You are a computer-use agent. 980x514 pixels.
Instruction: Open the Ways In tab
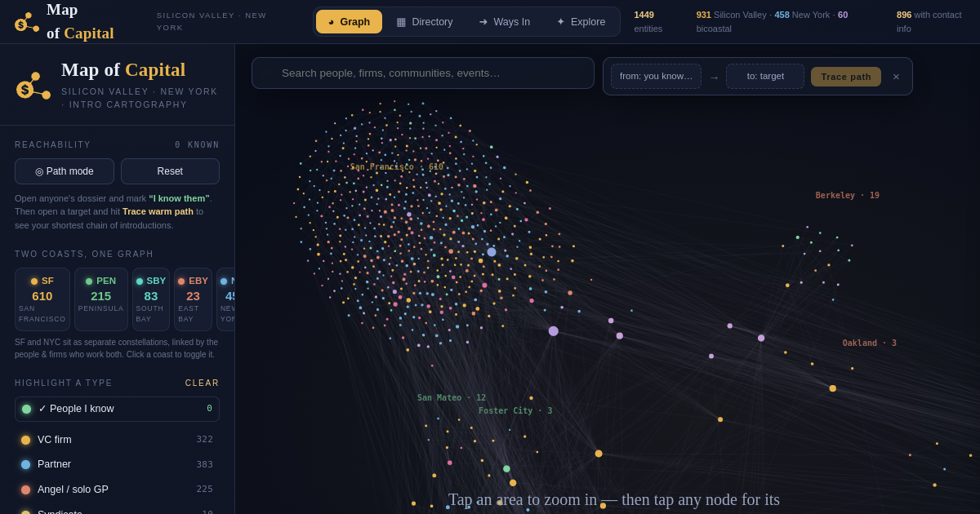pyautogui.click(x=505, y=21)
